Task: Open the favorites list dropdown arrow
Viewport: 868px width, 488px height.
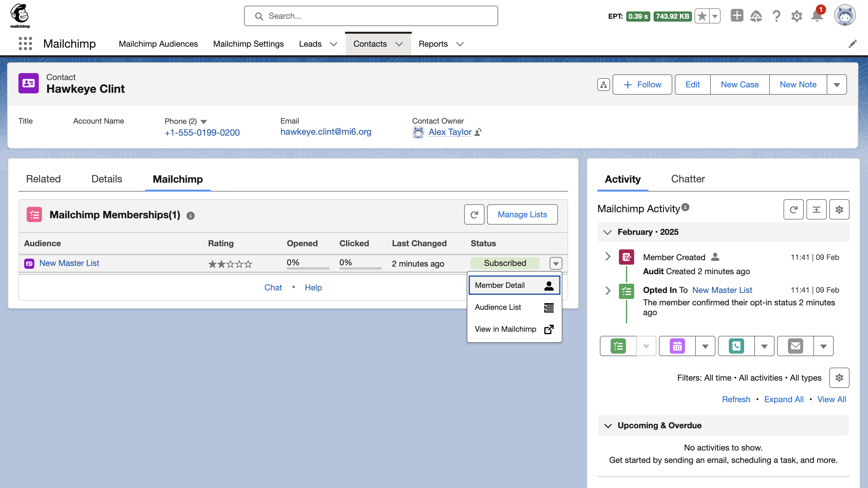Action: click(715, 16)
